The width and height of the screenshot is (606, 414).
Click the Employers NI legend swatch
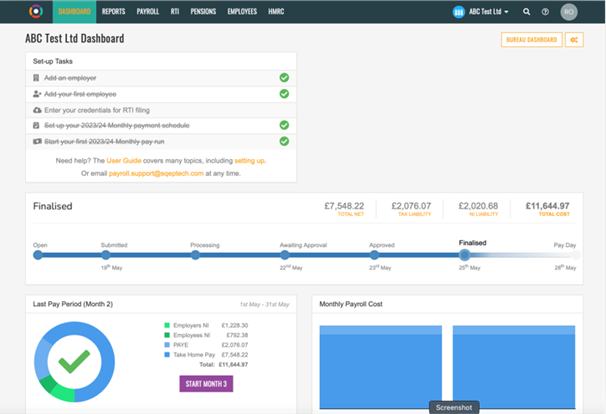[167, 325]
